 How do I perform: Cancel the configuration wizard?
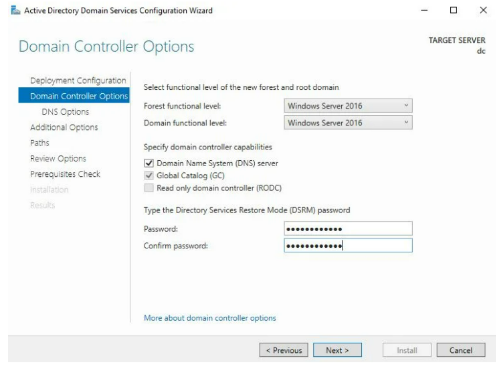461,350
